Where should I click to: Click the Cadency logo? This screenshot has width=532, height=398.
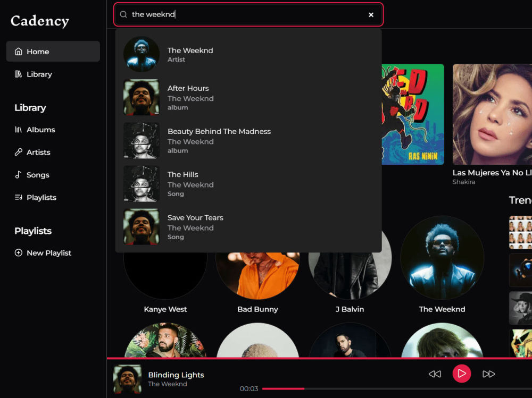[x=40, y=21]
